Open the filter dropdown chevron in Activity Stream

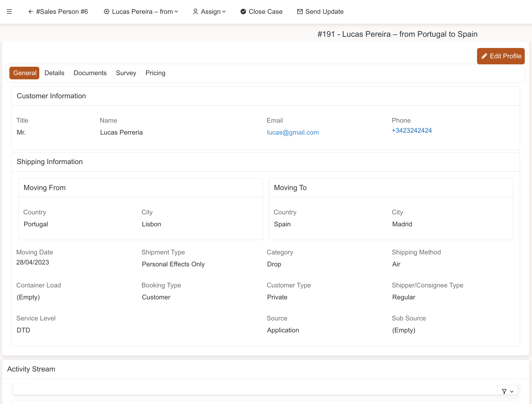(x=512, y=392)
